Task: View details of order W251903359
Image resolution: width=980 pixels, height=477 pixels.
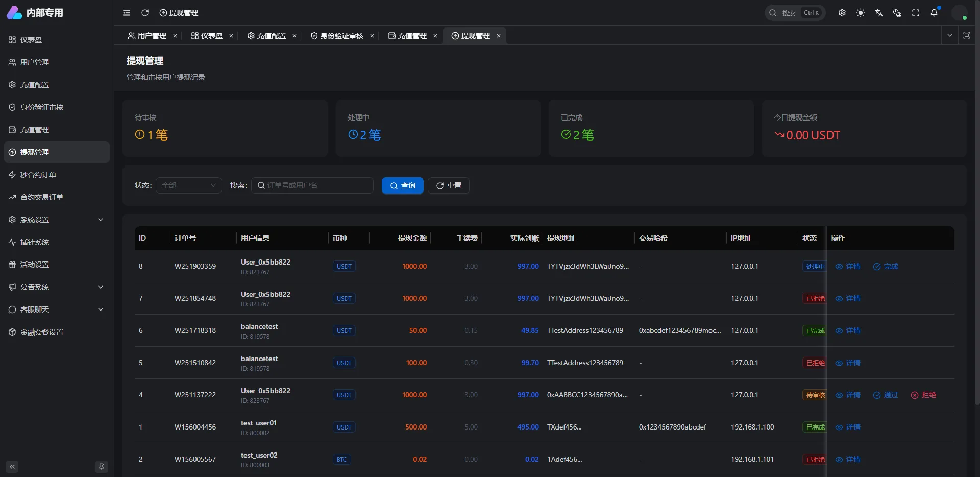Action: (x=848, y=266)
